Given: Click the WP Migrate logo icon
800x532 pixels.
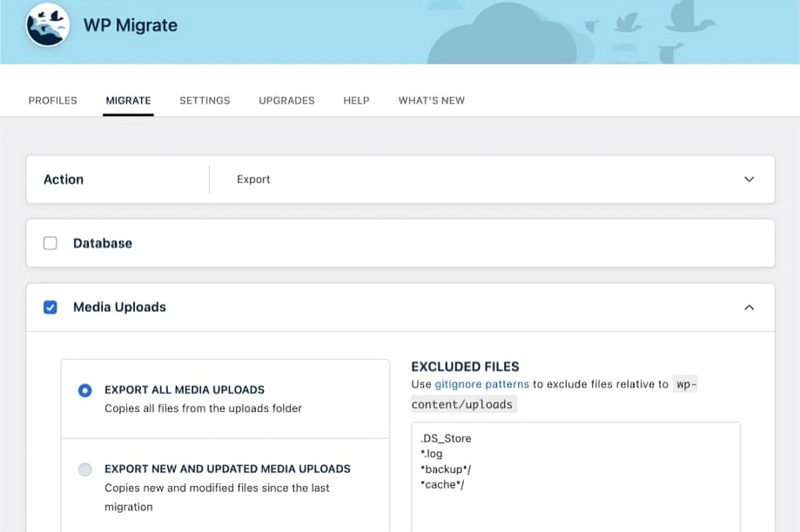Looking at the screenshot, I should click(48, 25).
